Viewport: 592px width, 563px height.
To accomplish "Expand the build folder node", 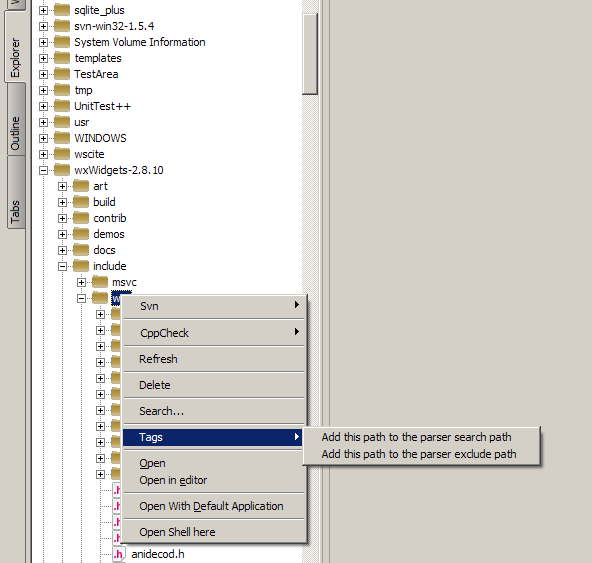I will (62, 202).
